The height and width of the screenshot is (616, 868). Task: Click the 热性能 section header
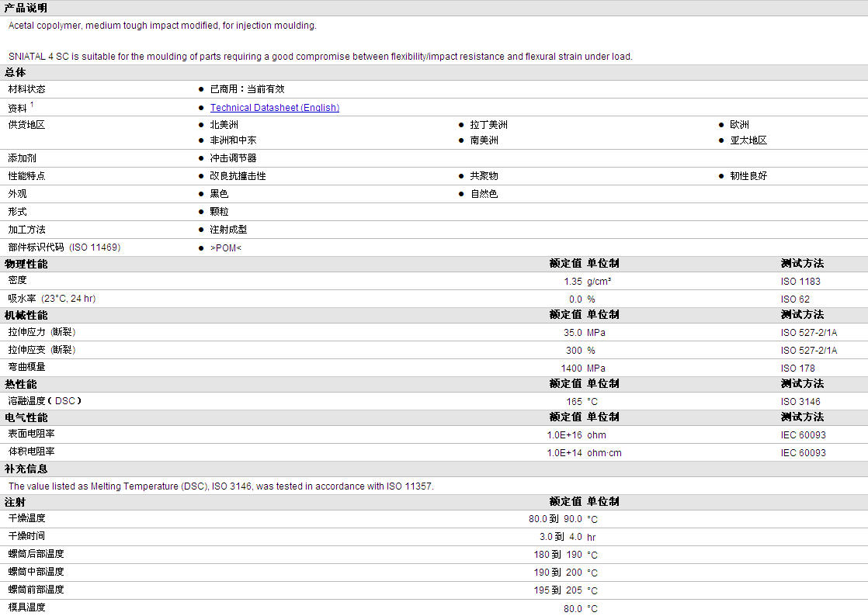click(20, 384)
